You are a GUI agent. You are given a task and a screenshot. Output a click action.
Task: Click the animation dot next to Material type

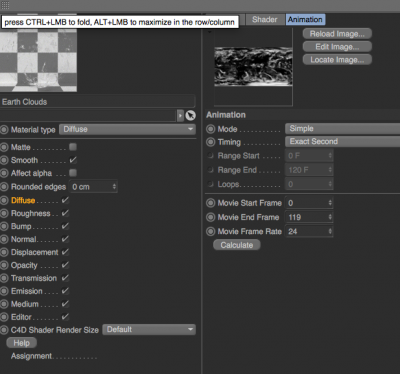[x=4, y=130]
